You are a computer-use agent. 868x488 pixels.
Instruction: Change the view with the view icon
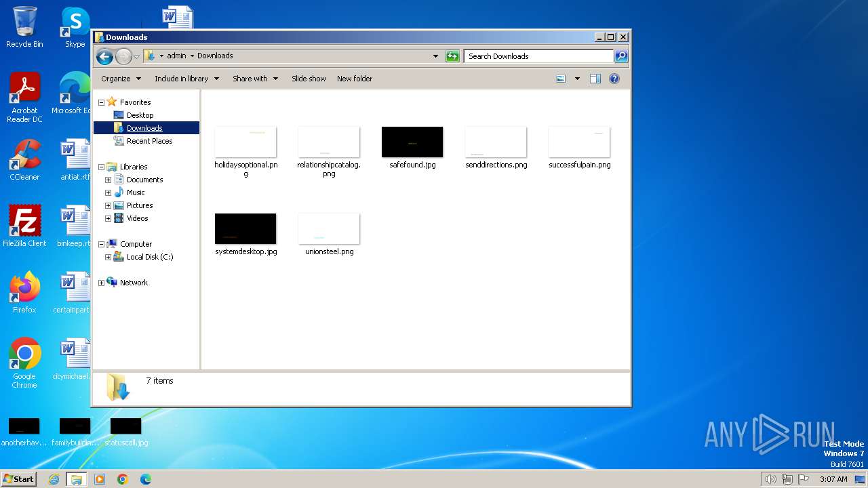(x=561, y=79)
